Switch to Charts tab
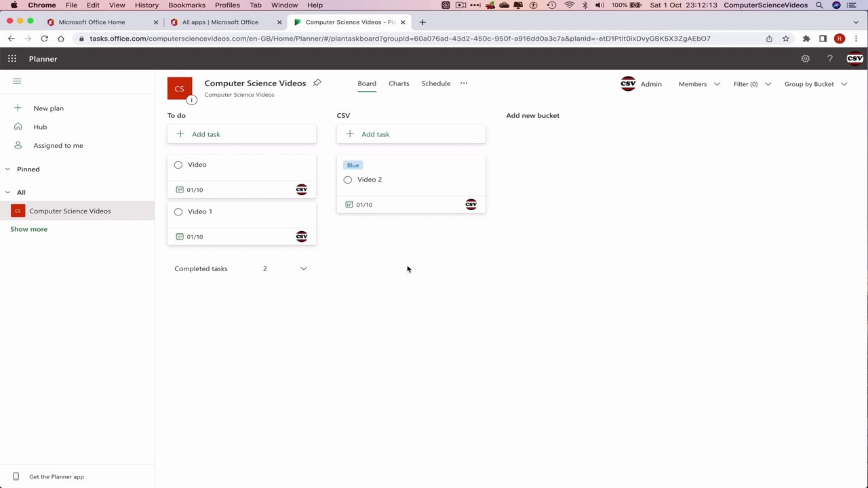The image size is (868, 488). [x=399, y=83]
